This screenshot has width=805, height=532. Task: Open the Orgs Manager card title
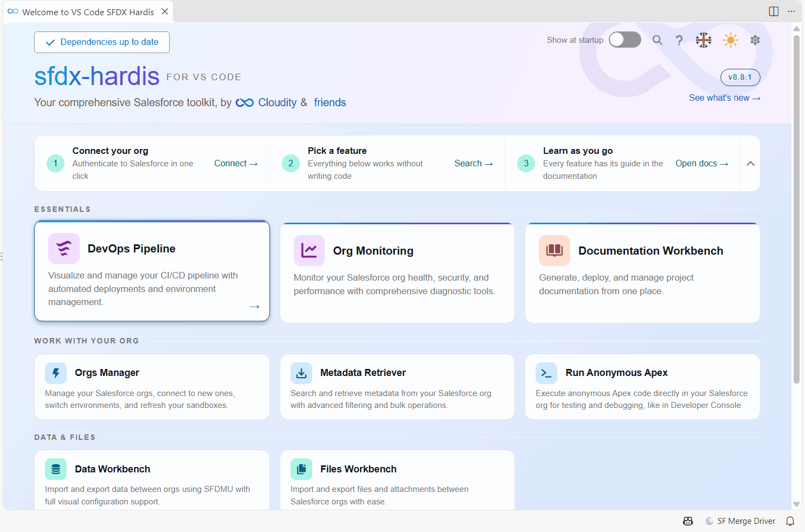click(107, 373)
